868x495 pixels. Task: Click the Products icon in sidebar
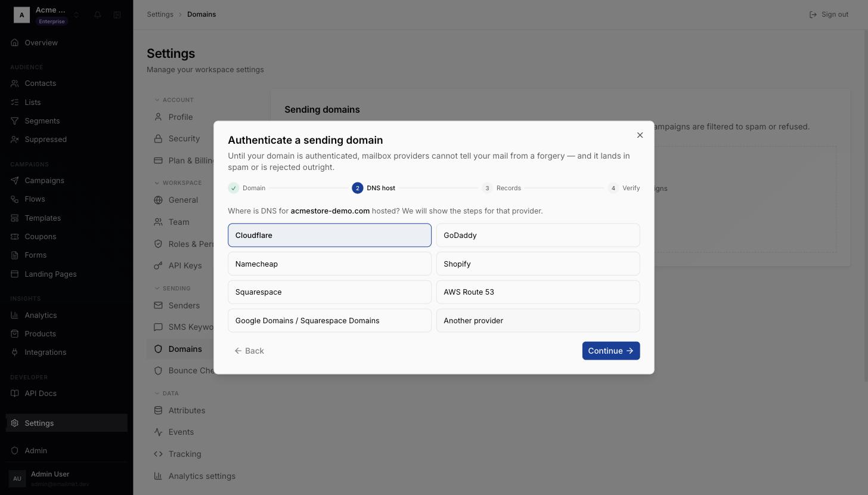[x=15, y=334]
